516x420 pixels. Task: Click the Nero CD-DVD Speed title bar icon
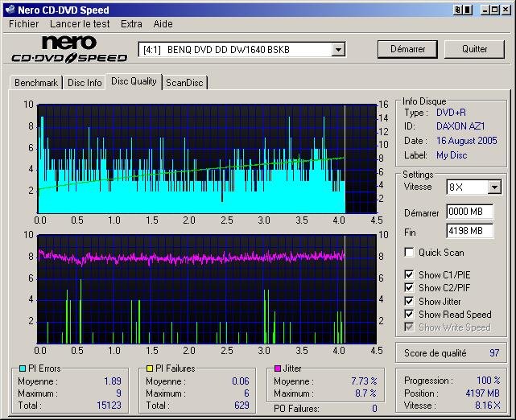coord(10,10)
